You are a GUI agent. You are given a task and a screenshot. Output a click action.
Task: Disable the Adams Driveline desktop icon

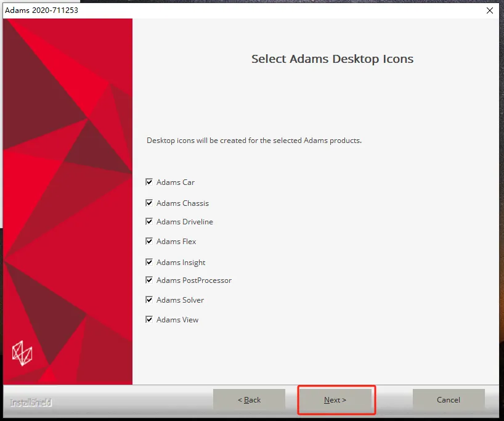(x=149, y=222)
